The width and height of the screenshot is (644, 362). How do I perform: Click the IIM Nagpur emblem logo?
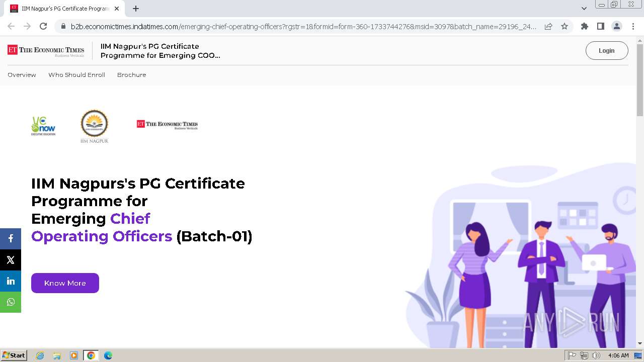coord(95,126)
